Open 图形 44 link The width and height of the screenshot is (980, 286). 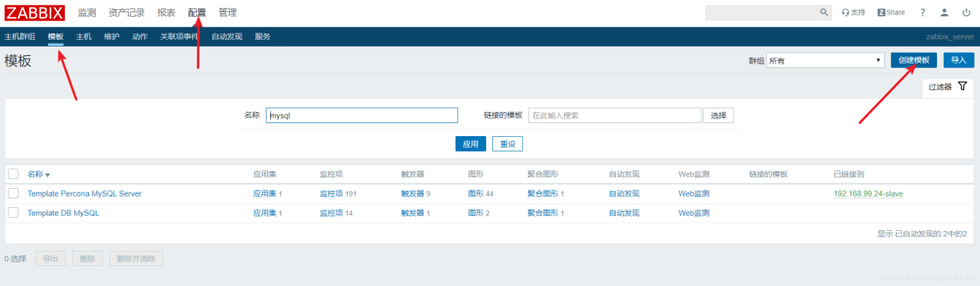(x=475, y=193)
